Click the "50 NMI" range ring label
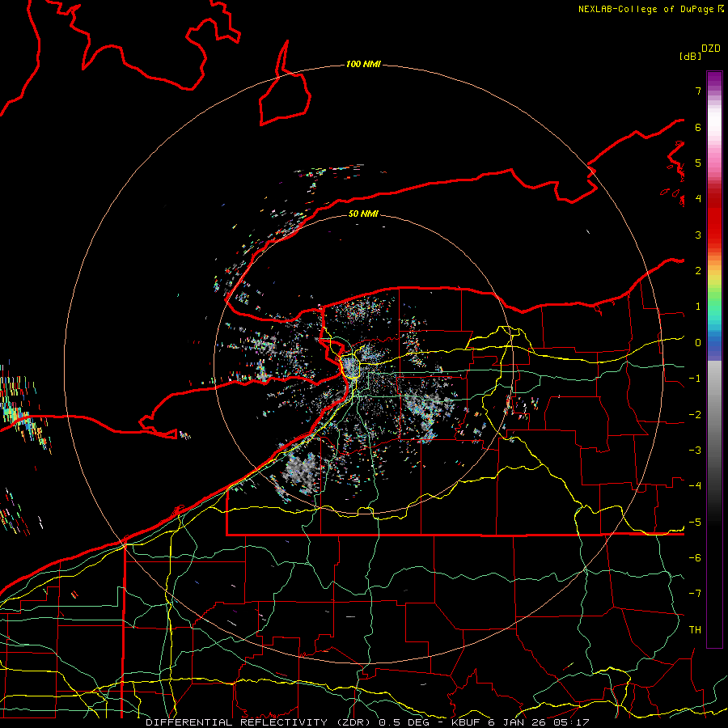Image resolution: width=728 pixels, height=728 pixels. [x=363, y=214]
